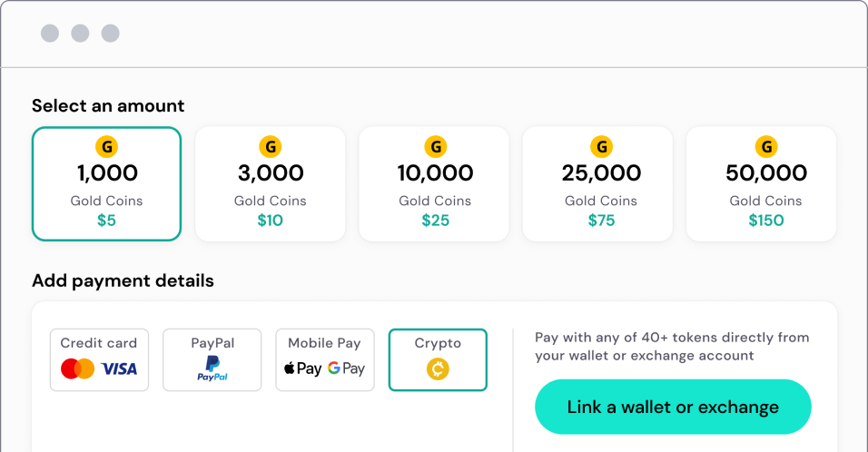The width and height of the screenshot is (868, 452).
Task: Click the first gray window control dot
Action: (50, 34)
